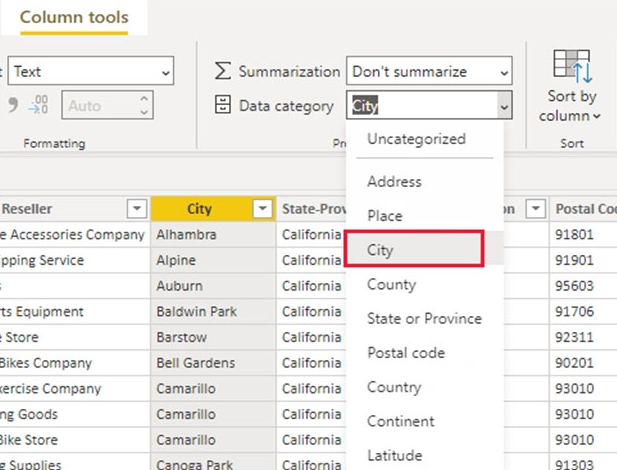Switch to the Column tools tab
Screen dimensions: 617x470
[74, 18]
